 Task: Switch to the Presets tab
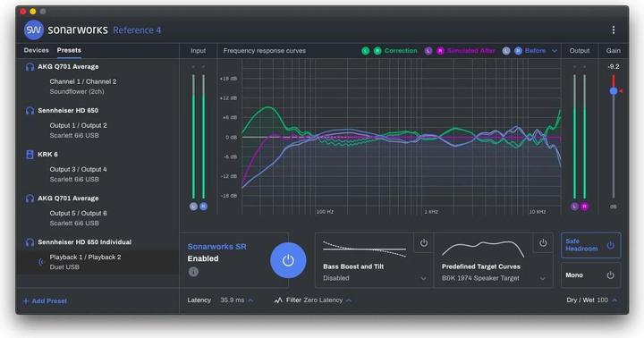(69, 50)
